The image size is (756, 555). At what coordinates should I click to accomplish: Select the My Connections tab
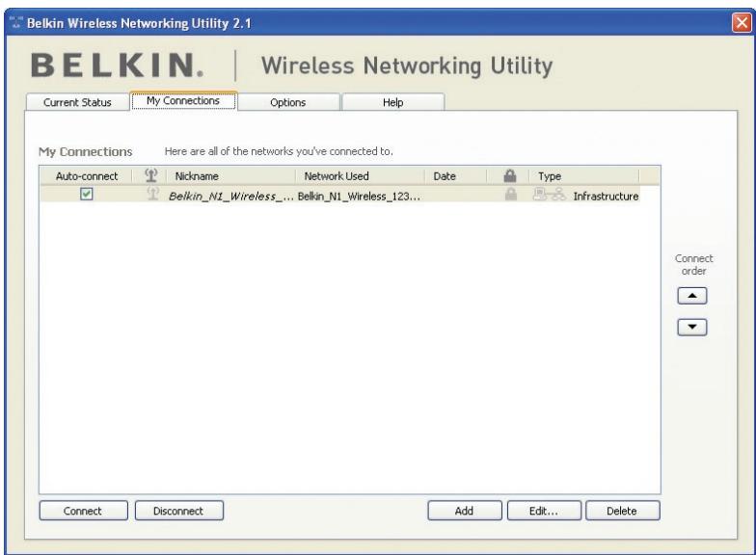coord(183,100)
